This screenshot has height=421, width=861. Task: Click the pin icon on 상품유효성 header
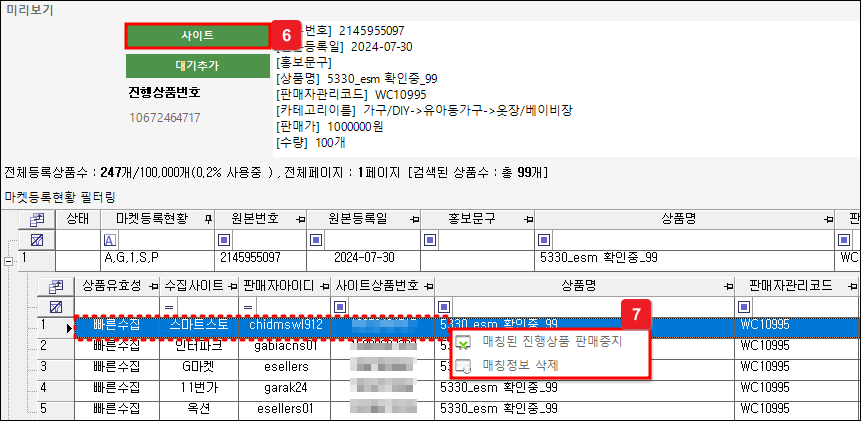click(x=152, y=287)
